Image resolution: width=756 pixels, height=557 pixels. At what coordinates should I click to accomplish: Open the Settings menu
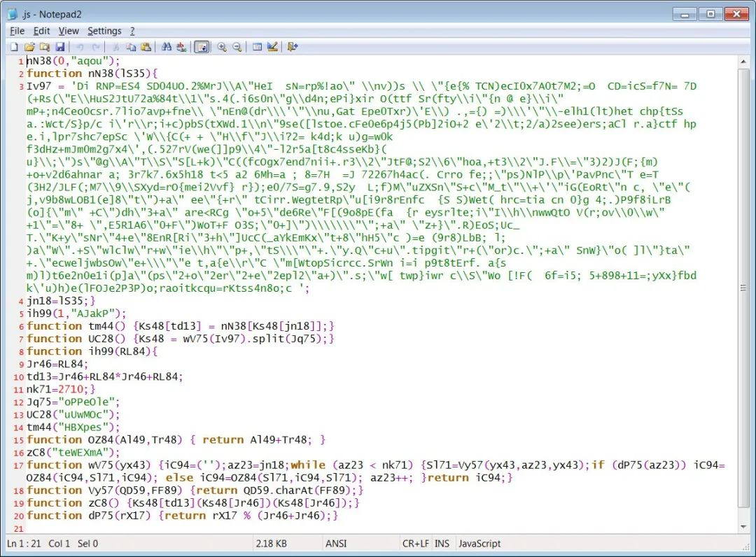point(104,31)
